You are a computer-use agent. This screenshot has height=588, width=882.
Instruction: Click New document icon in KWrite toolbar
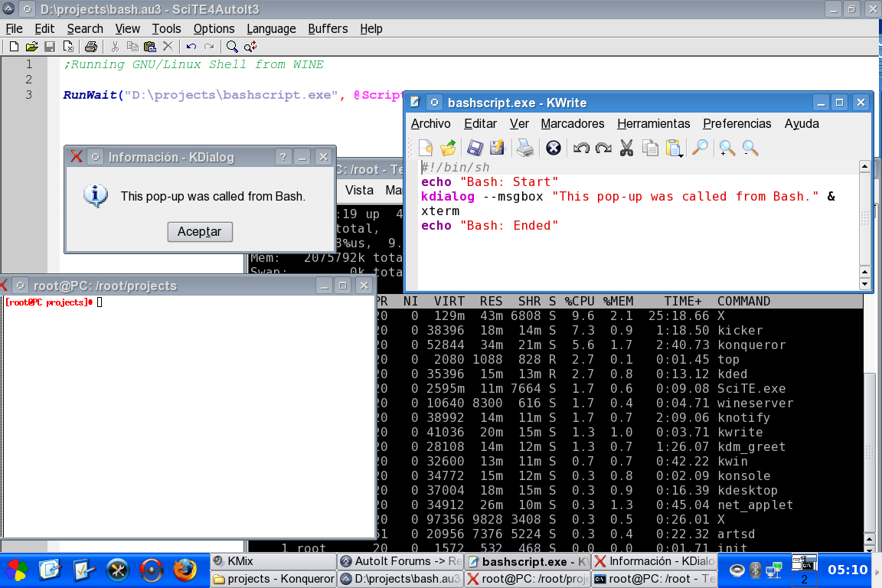426,148
